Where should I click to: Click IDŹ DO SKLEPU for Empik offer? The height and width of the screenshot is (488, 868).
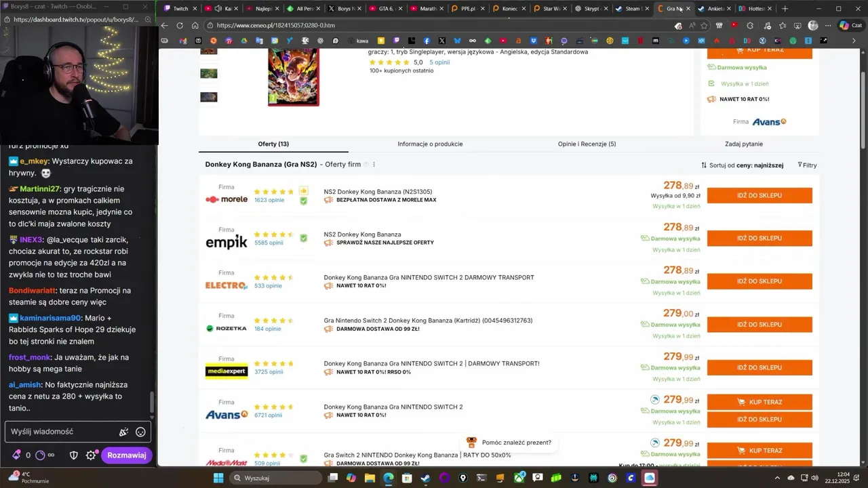759,238
